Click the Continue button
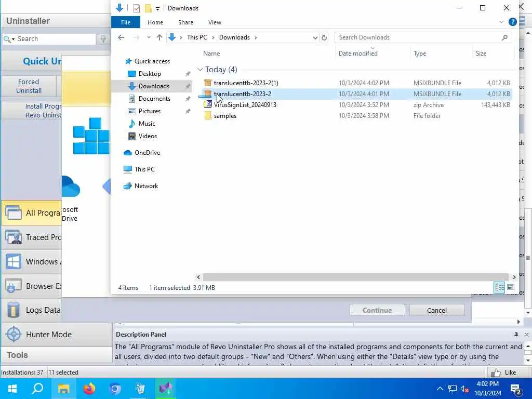Image resolution: width=532 pixels, height=399 pixels. 377,310
